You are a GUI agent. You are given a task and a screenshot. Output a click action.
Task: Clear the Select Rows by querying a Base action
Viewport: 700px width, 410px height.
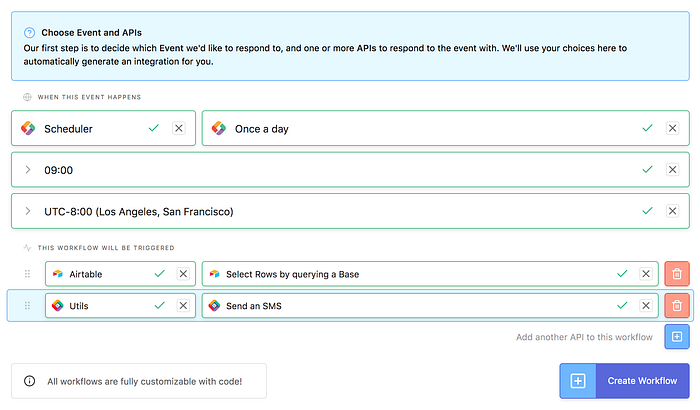645,274
